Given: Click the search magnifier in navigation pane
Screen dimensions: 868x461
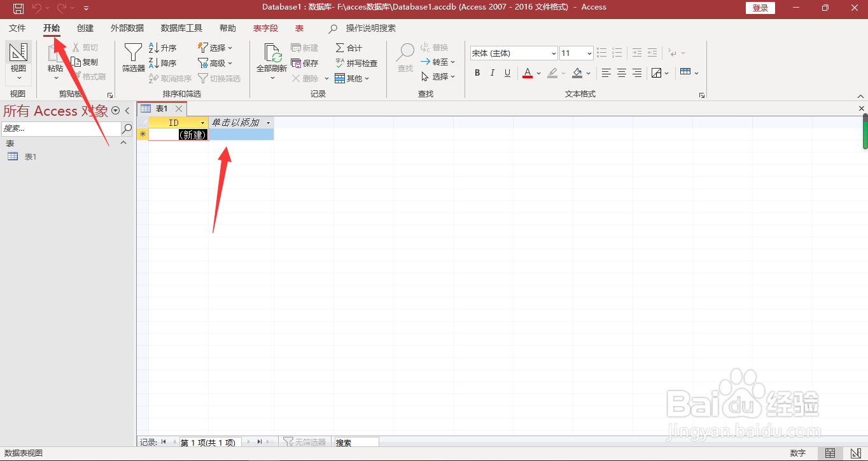Looking at the screenshot, I should (x=127, y=128).
